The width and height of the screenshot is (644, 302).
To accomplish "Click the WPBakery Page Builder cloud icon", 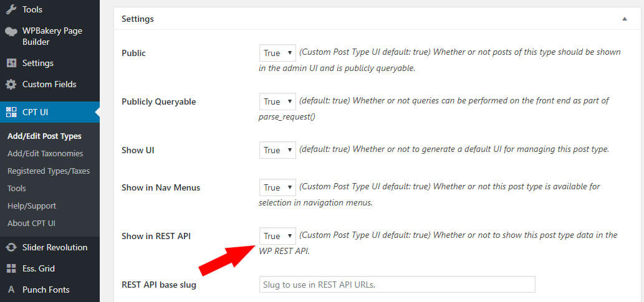I will [x=11, y=32].
